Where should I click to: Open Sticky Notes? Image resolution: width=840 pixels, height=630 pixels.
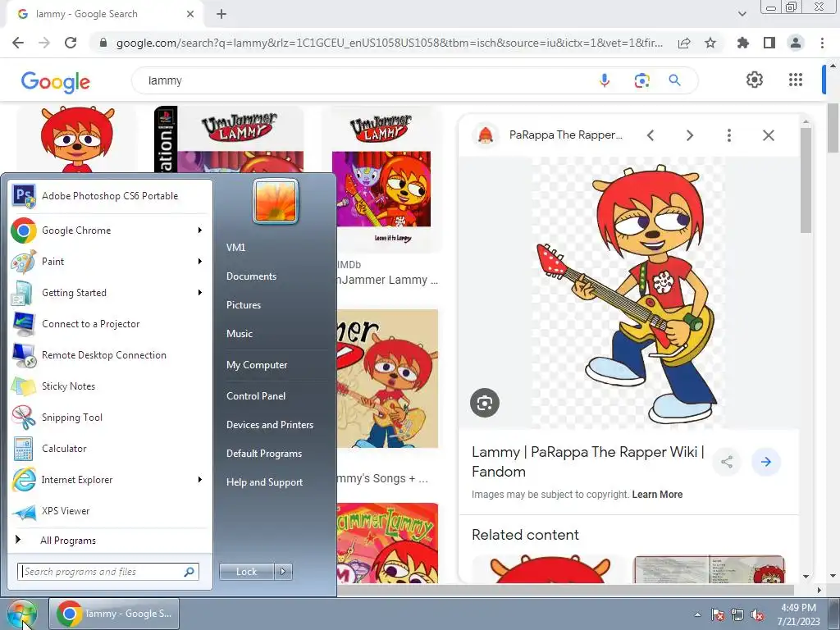(x=110, y=386)
